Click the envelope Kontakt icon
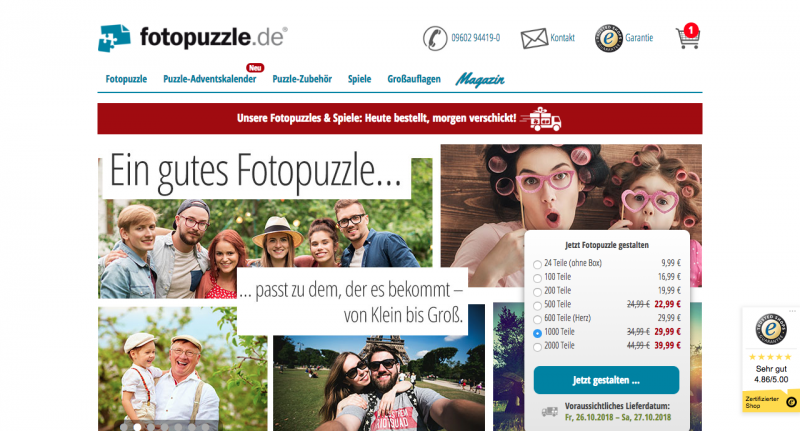This screenshot has width=800, height=431. (534, 38)
